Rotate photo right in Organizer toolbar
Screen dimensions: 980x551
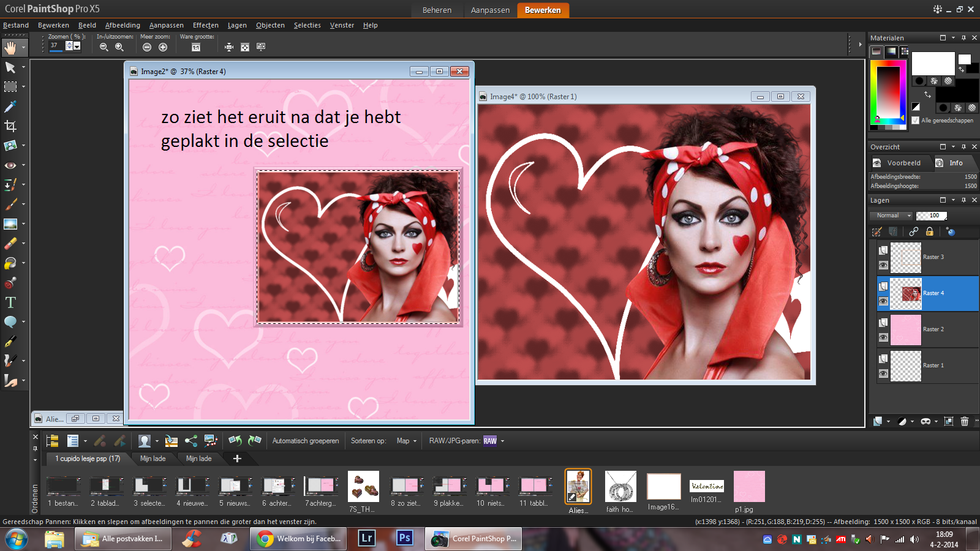(x=255, y=441)
